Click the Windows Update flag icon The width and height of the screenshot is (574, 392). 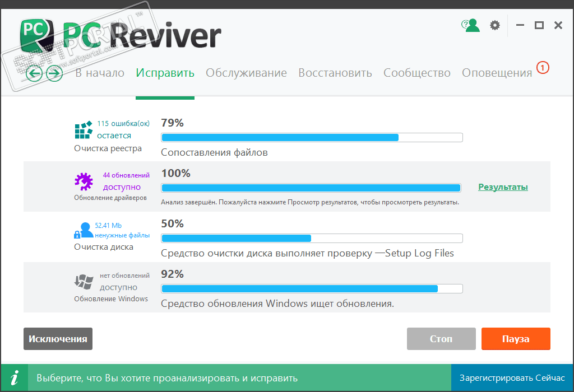(84, 282)
